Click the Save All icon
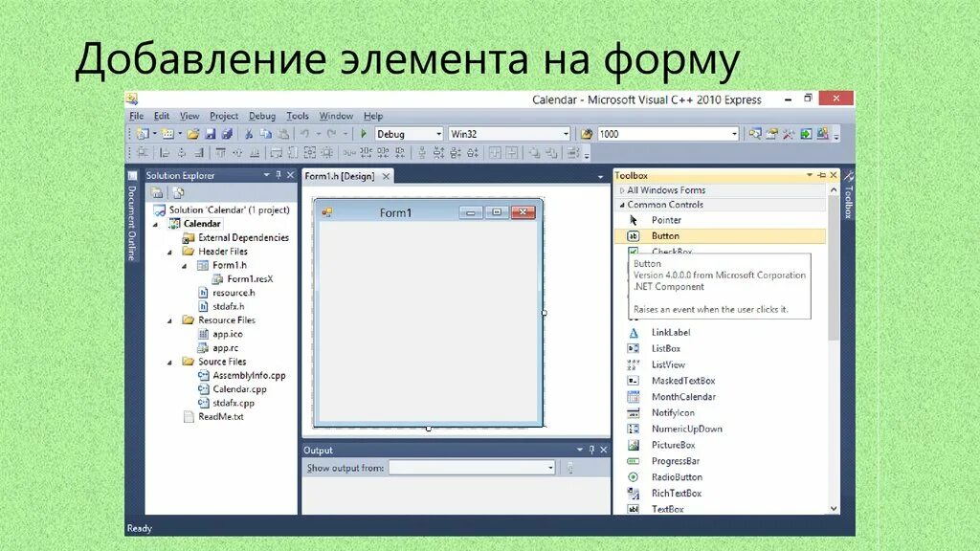 point(227,134)
